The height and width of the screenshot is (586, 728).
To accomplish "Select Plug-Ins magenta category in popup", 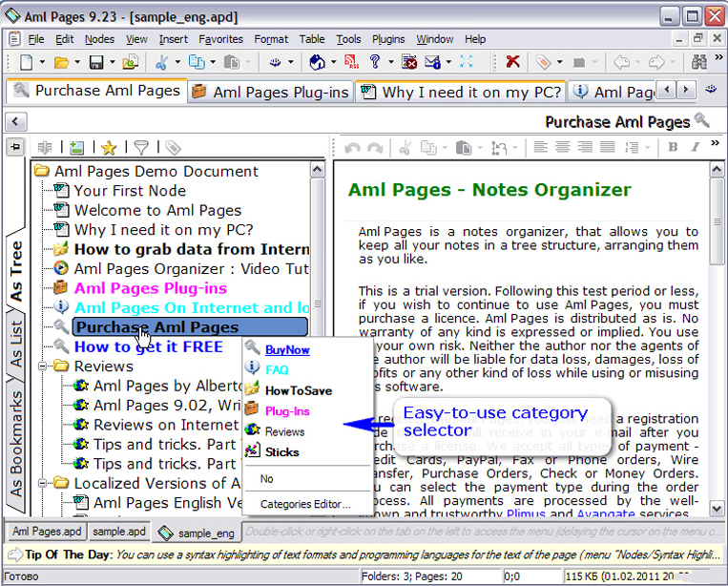I will [286, 410].
